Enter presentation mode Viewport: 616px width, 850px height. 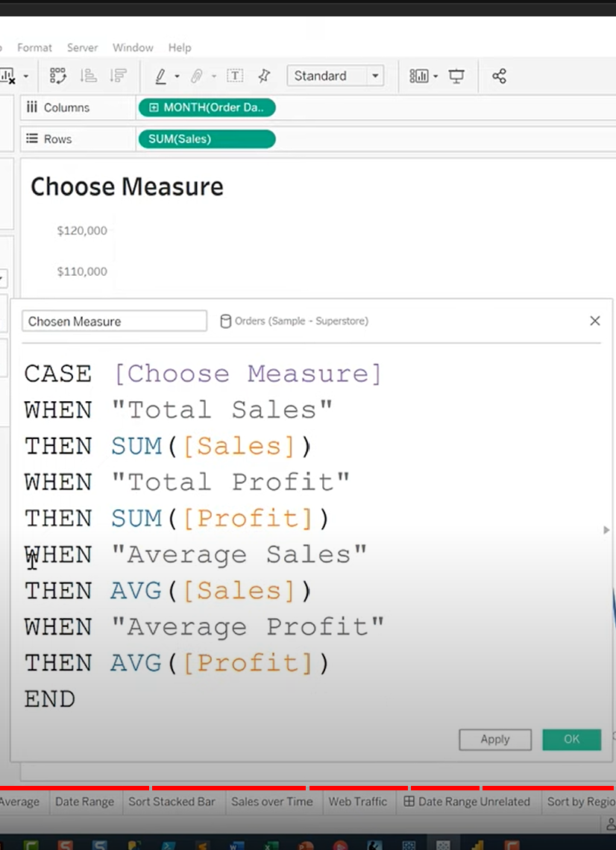456,75
